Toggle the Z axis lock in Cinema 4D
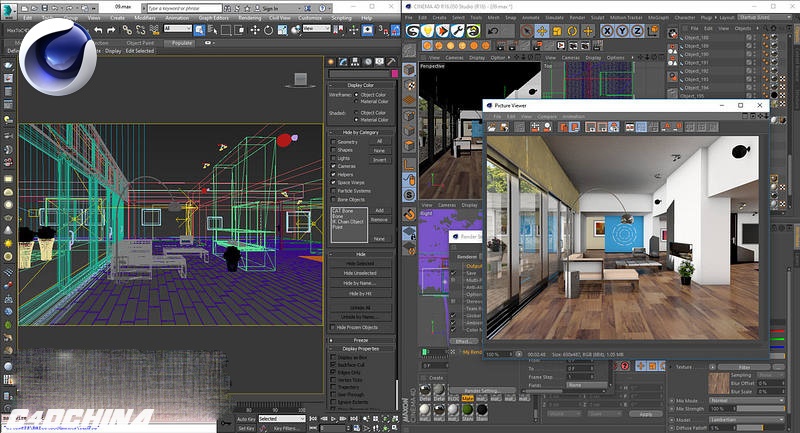800x433 pixels. [637, 31]
